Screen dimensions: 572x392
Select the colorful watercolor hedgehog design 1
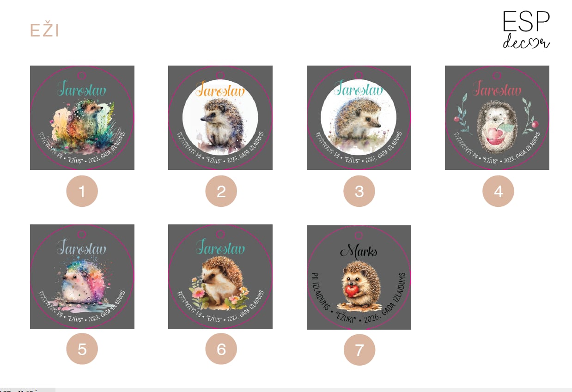click(x=82, y=118)
